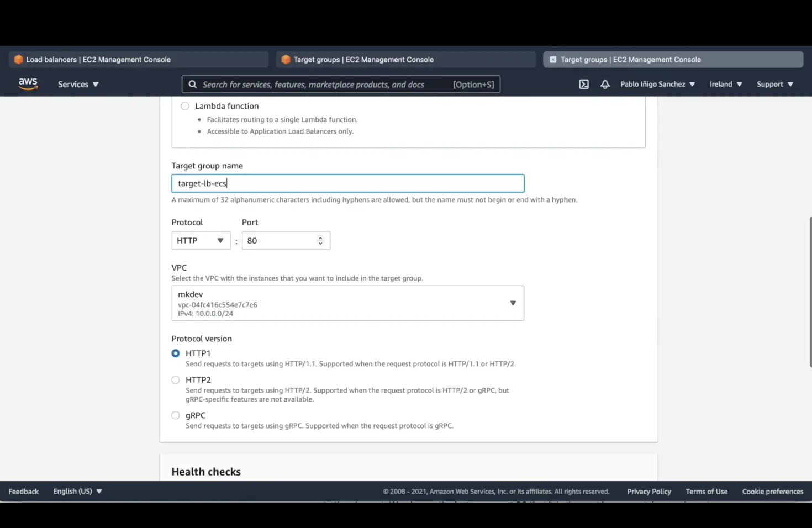
Task: Click the AWS copyright notice text
Action: coord(496,492)
